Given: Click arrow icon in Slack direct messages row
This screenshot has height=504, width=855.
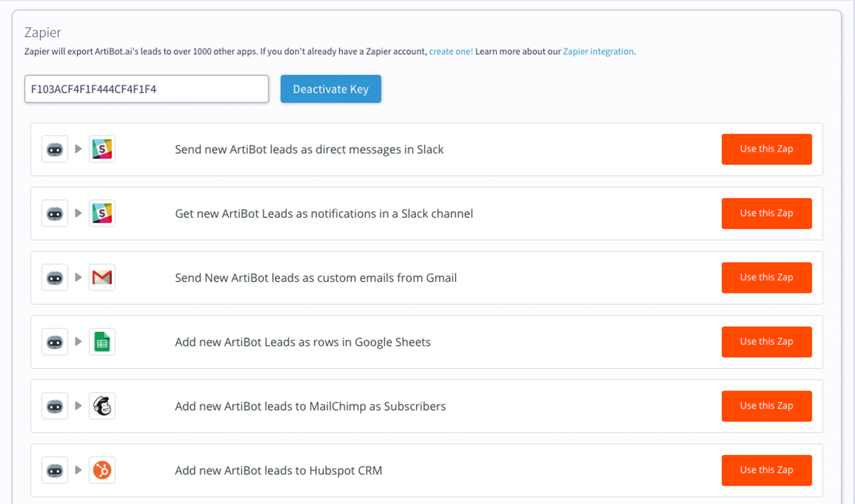Looking at the screenshot, I should click(78, 149).
